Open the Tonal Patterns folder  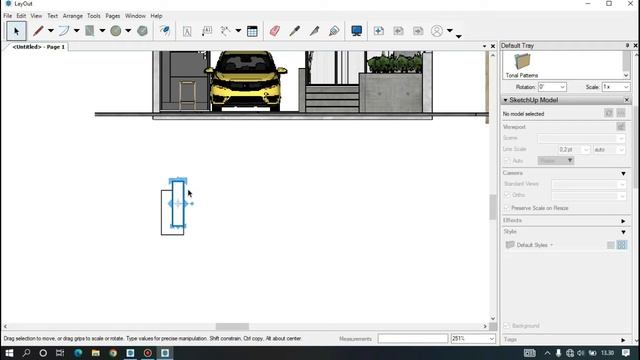[522, 65]
